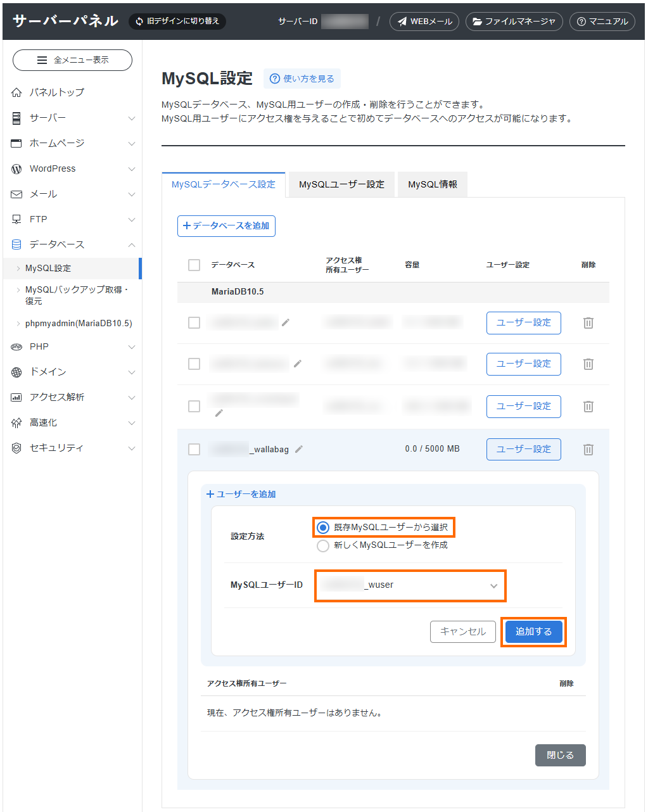Viewport: 648px width, 812px height.
Task: Click the globe icon beside ドメイン
Action: point(16,372)
